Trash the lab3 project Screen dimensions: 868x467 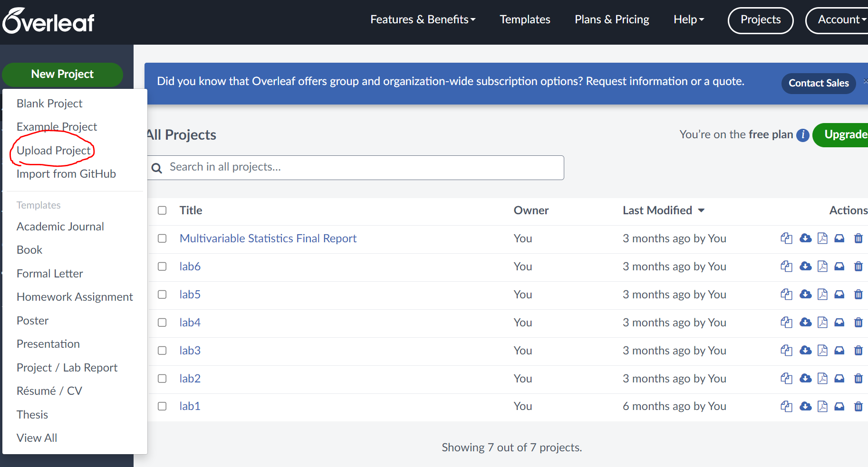[x=858, y=351]
